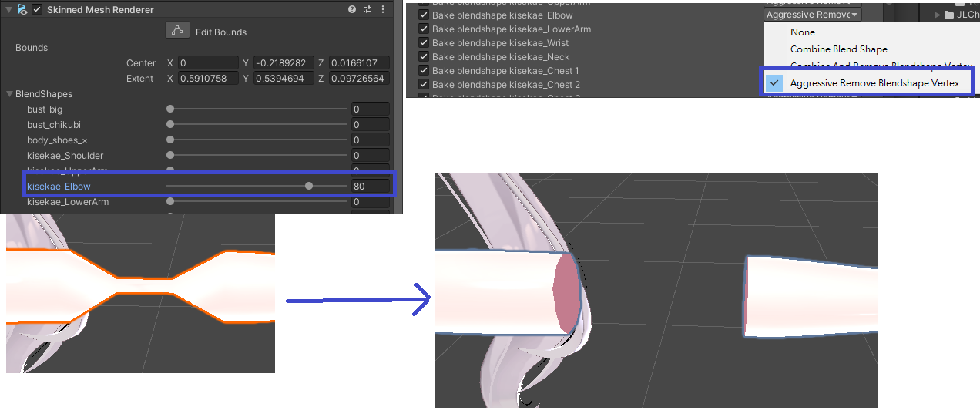The image size is (980, 414).
Task: Click the body_shoes_× value field
Action: click(371, 140)
